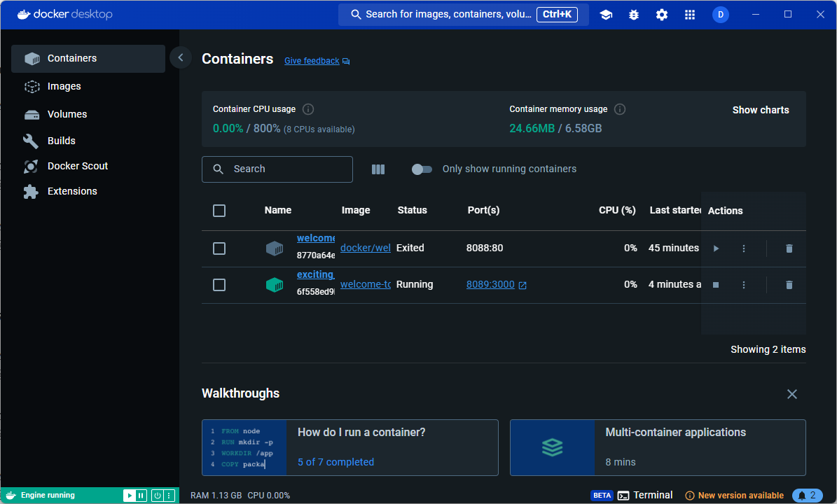Open the manage columns icon
Image resolution: width=837 pixels, height=504 pixels.
(378, 169)
